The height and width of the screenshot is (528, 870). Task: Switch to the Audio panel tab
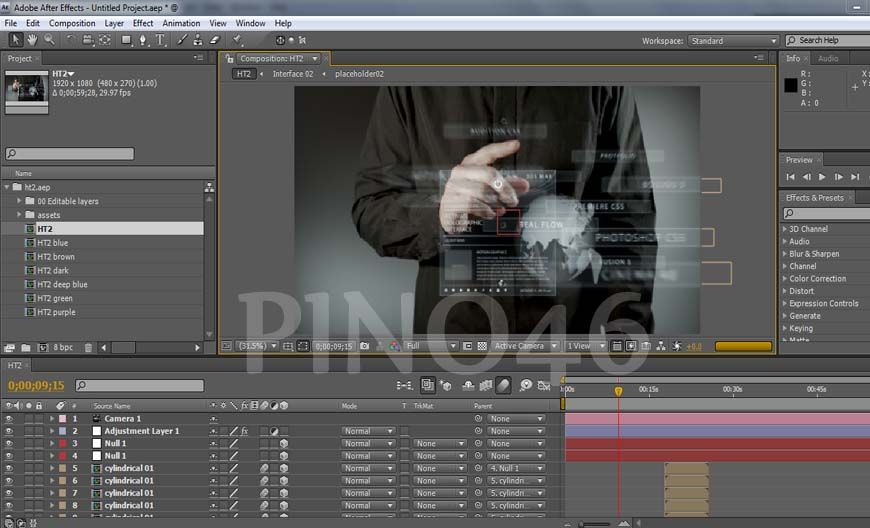pyautogui.click(x=828, y=58)
